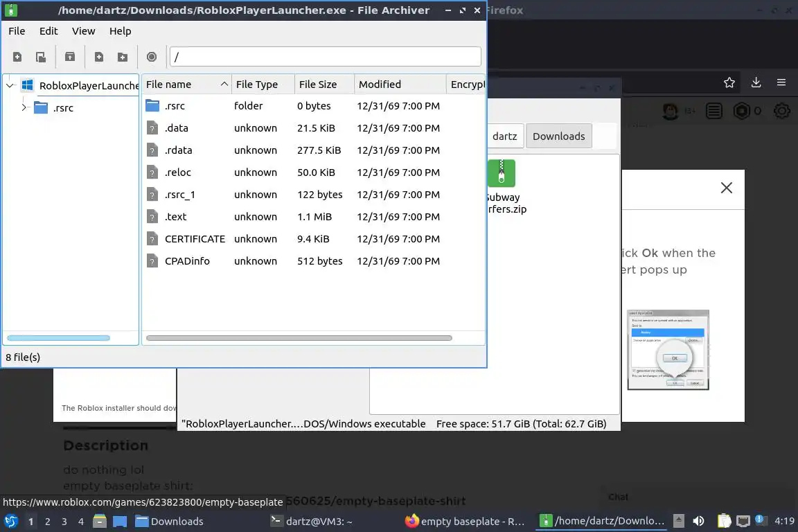Open the Firefox hamburger menu
Image resolution: width=798 pixels, height=532 pixels.
(x=781, y=82)
